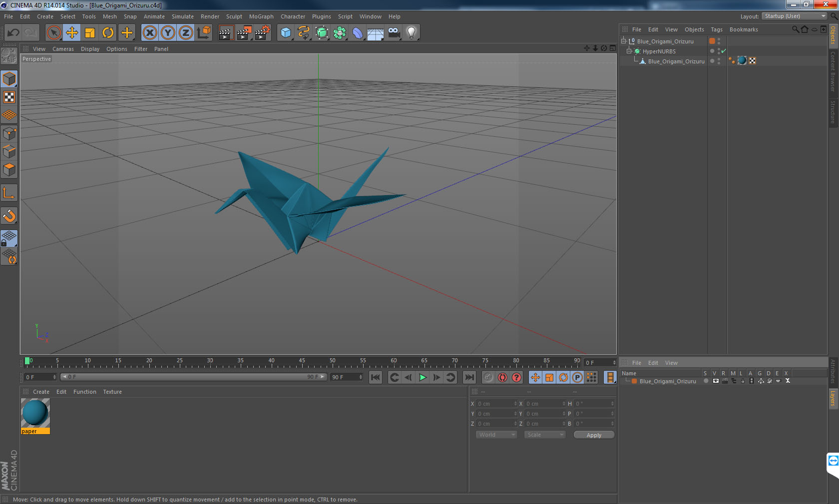Toggle the Enable Snap magnet icon
This screenshot has height=504, width=839.
[9, 216]
